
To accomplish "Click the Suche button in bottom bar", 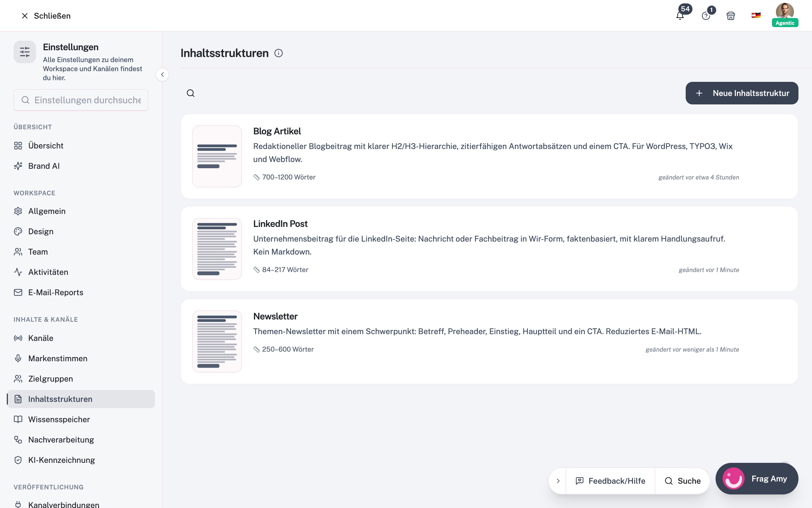I will coord(683,481).
